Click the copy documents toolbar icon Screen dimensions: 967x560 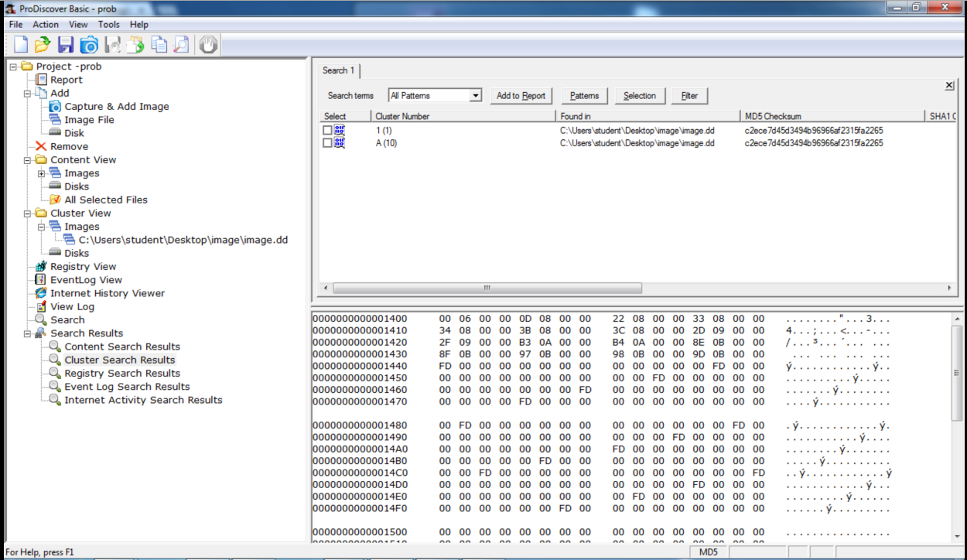tap(159, 45)
